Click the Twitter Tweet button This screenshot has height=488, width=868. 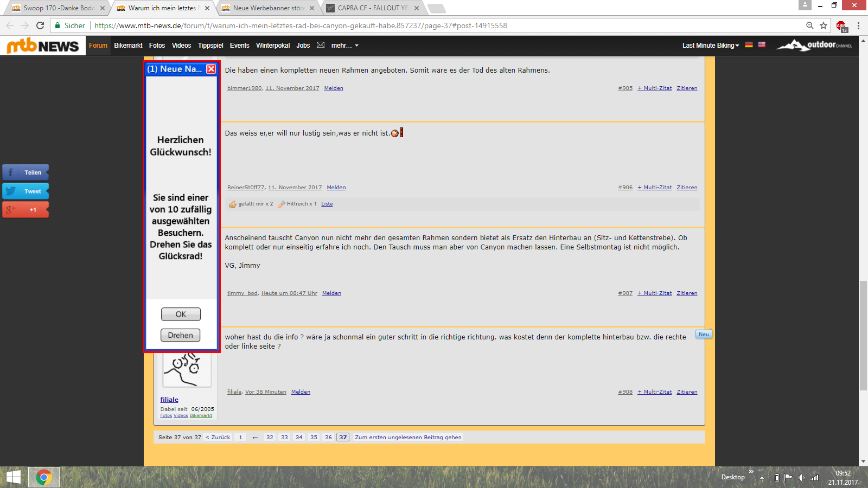26,191
